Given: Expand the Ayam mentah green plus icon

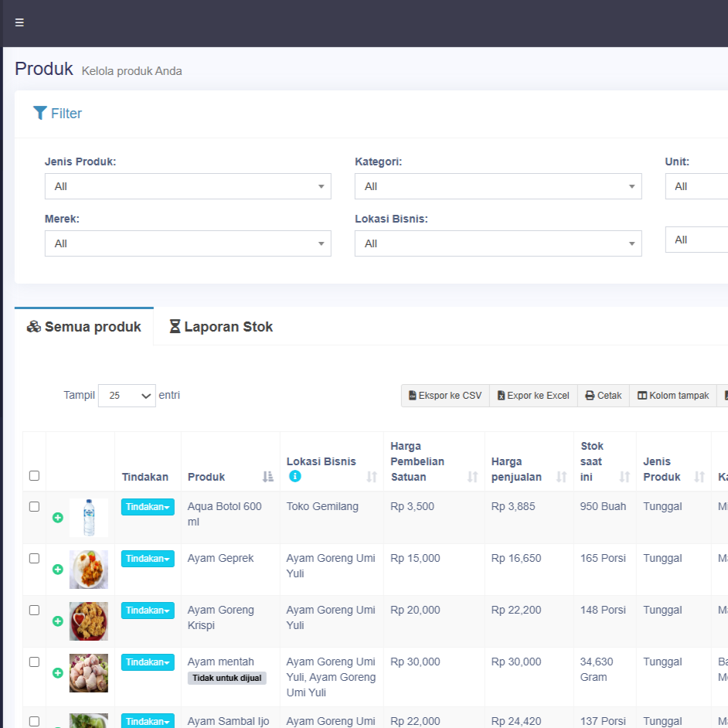Looking at the screenshot, I should [x=57, y=673].
